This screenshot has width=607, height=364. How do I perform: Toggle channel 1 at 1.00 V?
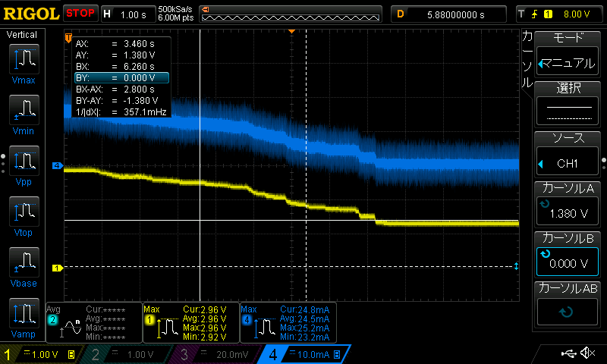39,354
